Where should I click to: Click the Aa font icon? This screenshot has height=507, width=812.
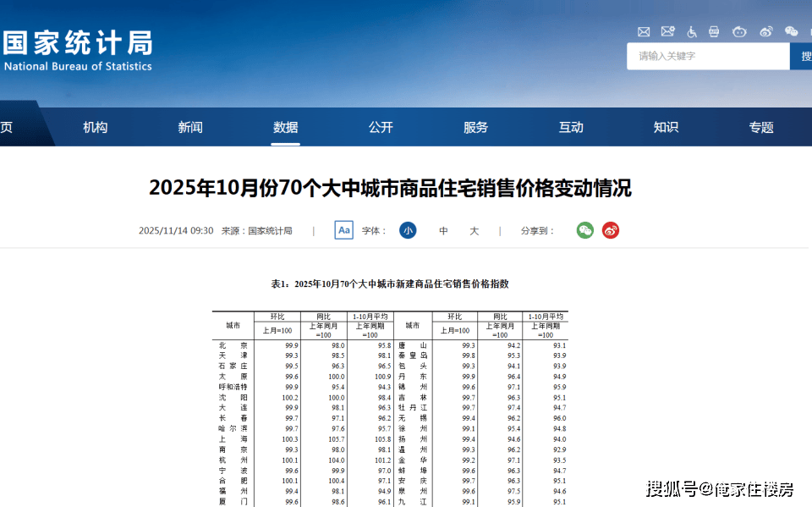click(x=343, y=230)
